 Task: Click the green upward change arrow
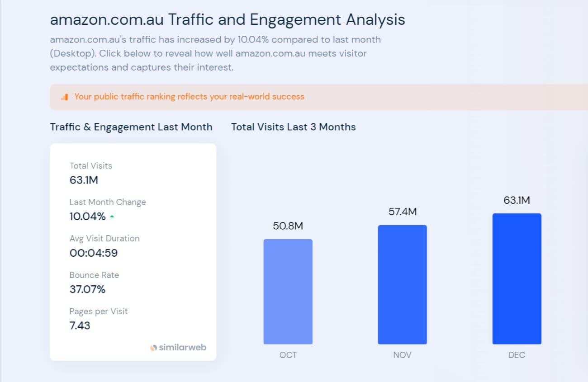coord(112,217)
